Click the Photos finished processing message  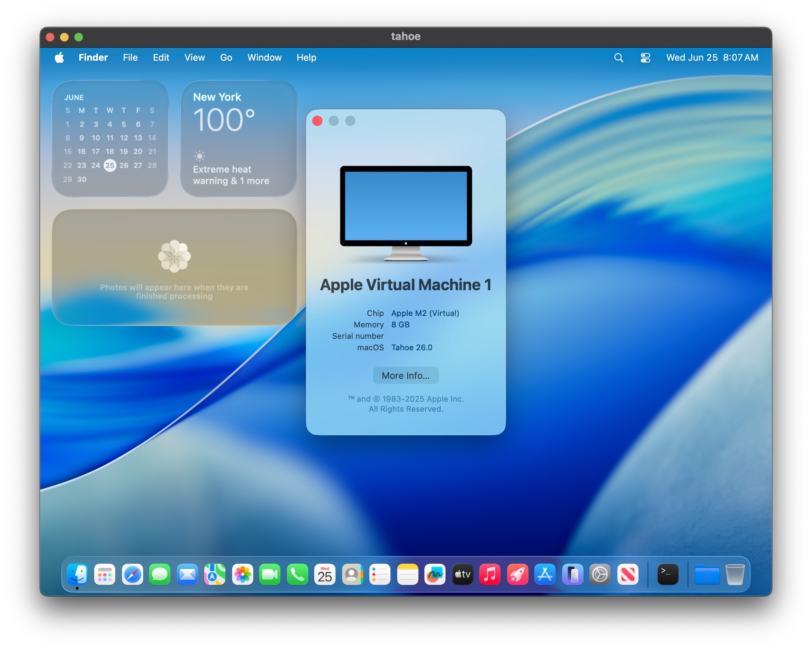pyautogui.click(x=174, y=292)
